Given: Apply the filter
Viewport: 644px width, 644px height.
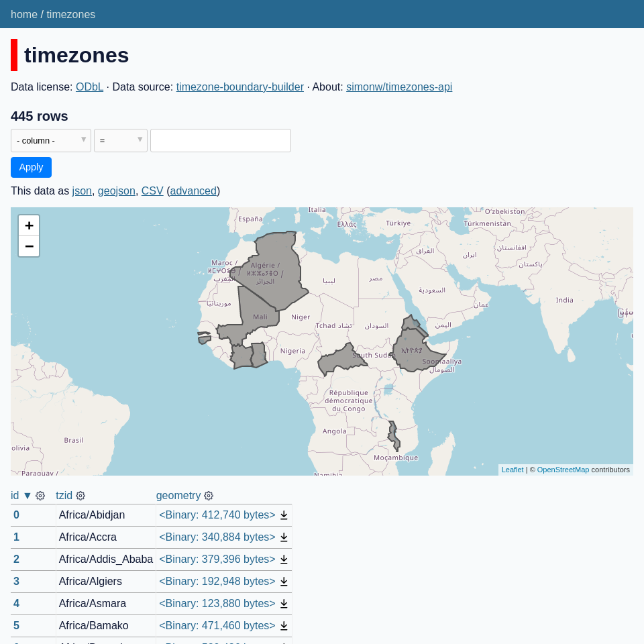Looking at the screenshot, I should click(x=32, y=167).
